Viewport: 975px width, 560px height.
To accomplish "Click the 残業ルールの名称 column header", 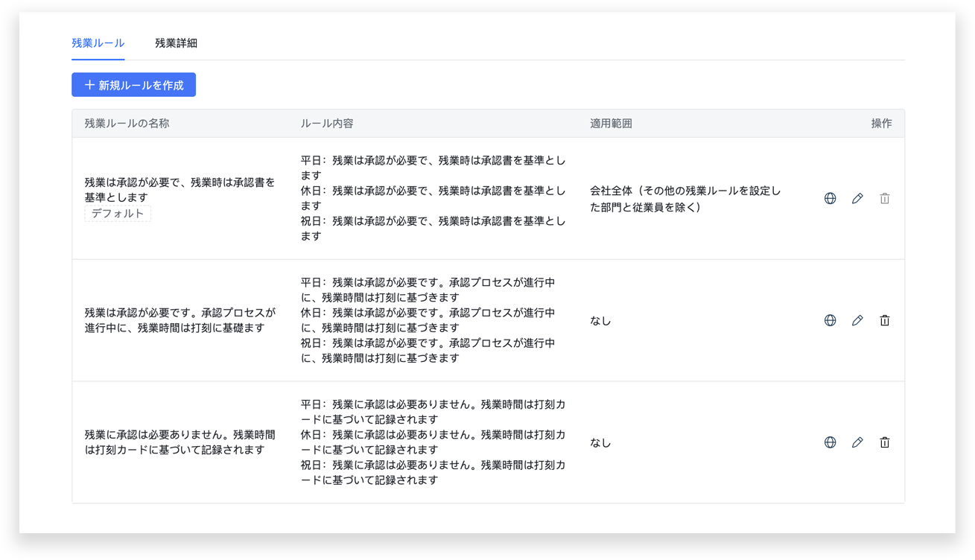I will click(x=127, y=124).
